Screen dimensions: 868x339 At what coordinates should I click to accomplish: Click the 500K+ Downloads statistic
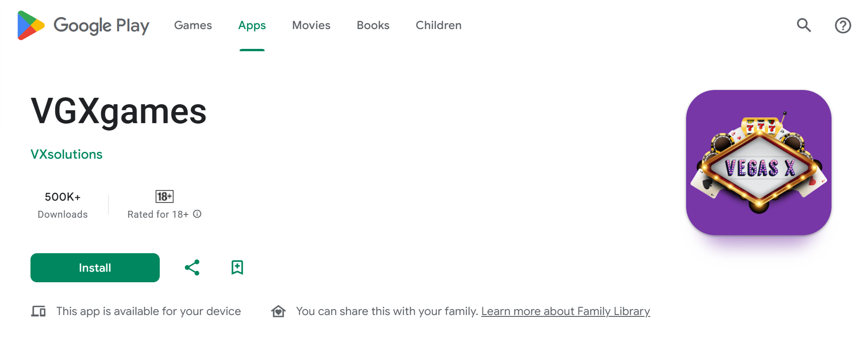pyautogui.click(x=63, y=205)
